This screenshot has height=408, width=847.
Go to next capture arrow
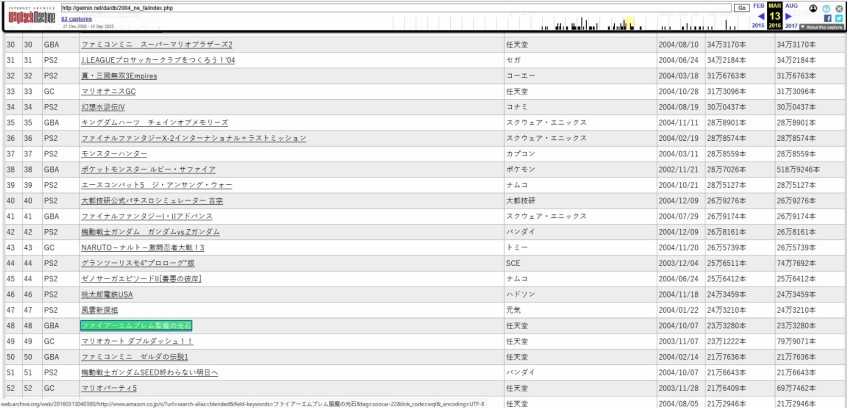click(789, 16)
